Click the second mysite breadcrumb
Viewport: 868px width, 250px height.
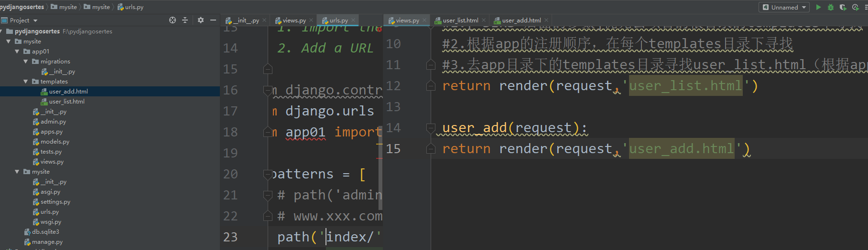(x=97, y=7)
